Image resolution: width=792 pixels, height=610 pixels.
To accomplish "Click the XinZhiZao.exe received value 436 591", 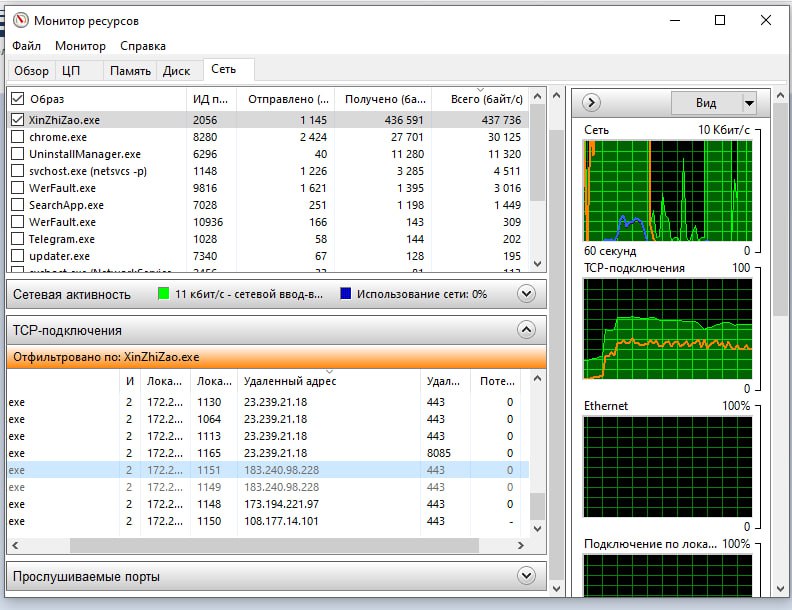I will 404,120.
